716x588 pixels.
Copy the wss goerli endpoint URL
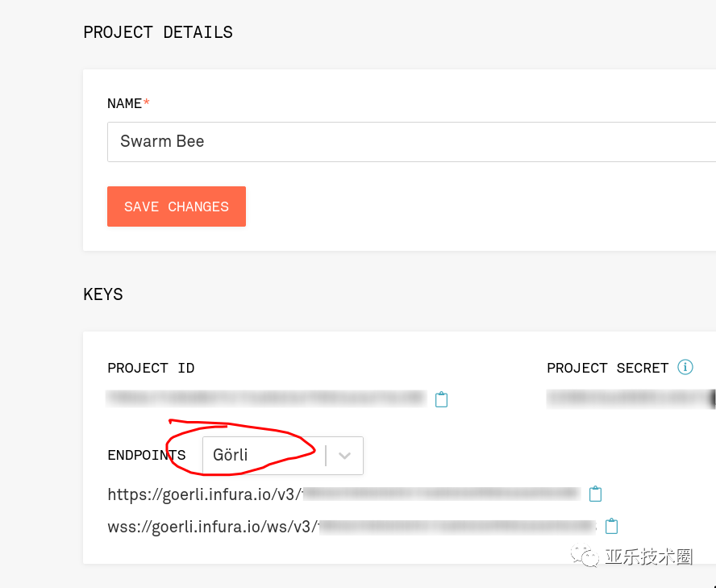612,527
